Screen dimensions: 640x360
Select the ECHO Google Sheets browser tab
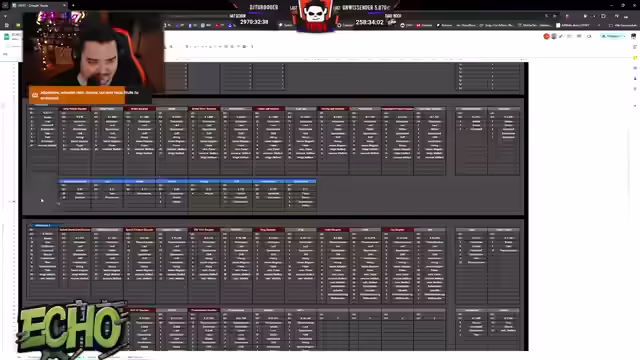pos(39,5)
